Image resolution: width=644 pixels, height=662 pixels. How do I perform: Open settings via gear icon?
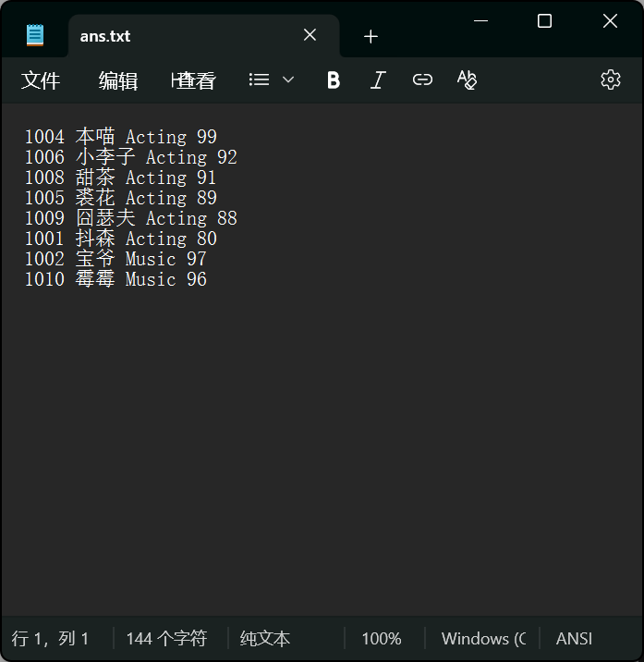point(610,80)
